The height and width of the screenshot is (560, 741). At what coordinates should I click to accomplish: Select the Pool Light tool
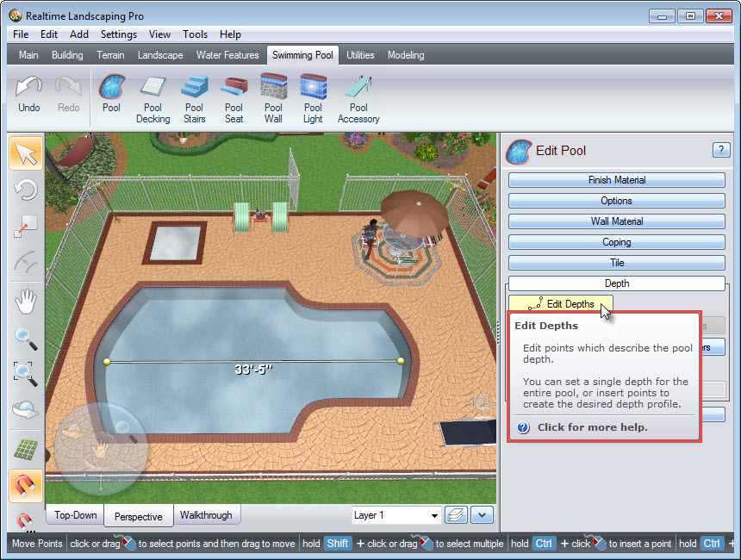click(x=313, y=99)
